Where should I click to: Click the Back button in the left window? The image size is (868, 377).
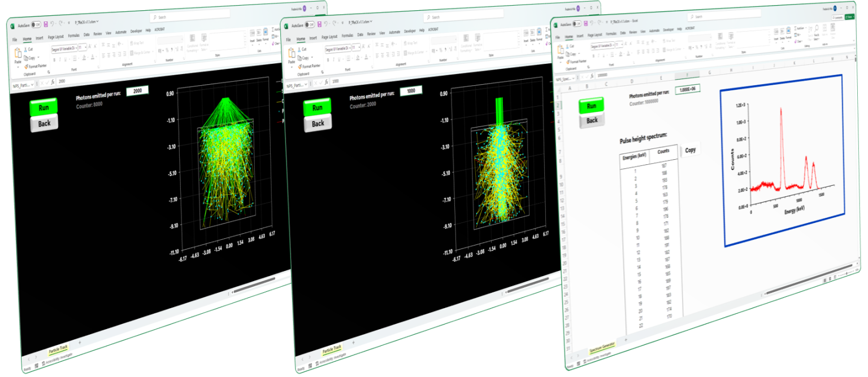(x=44, y=123)
